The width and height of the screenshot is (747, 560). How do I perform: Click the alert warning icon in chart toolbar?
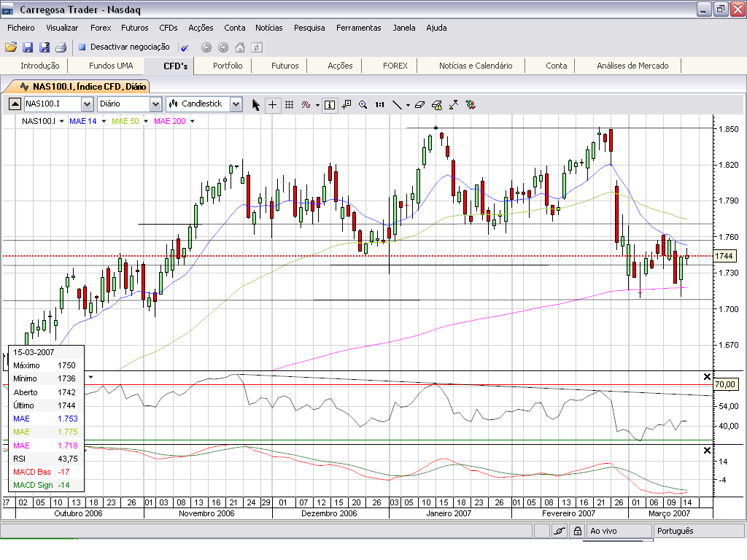(437, 105)
